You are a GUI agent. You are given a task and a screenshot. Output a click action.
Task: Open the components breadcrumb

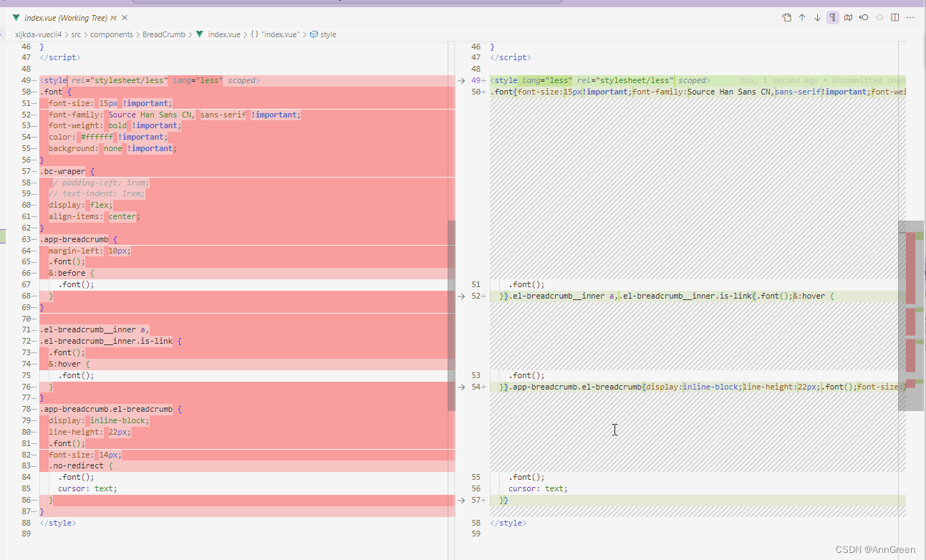pos(112,34)
